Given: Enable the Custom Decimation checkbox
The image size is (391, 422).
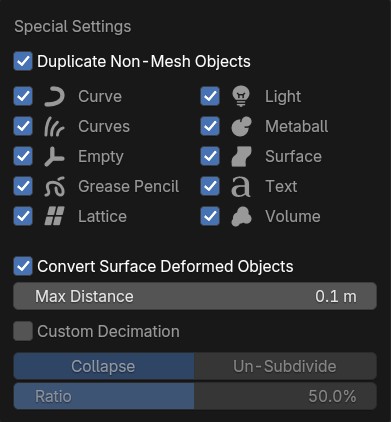Looking at the screenshot, I should (x=23, y=331).
